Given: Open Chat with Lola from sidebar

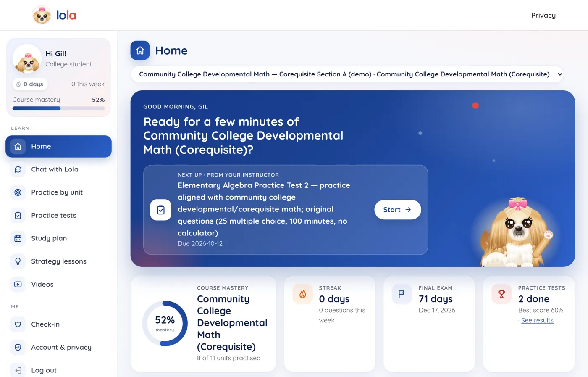Looking at the screenshot, I should pyautogui.click(x=58, y=169).
